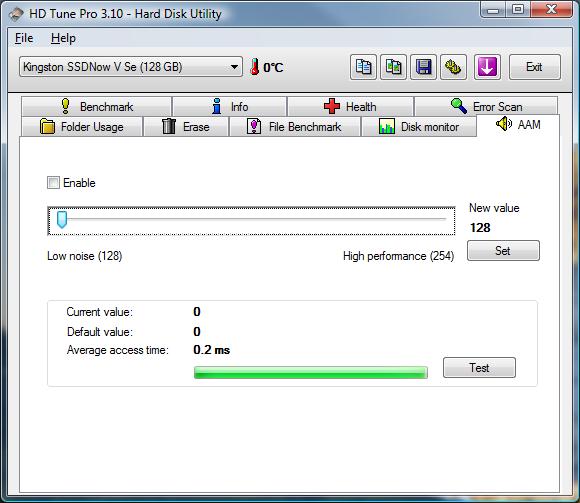Click the floppy disk save icon

[424, 67]
